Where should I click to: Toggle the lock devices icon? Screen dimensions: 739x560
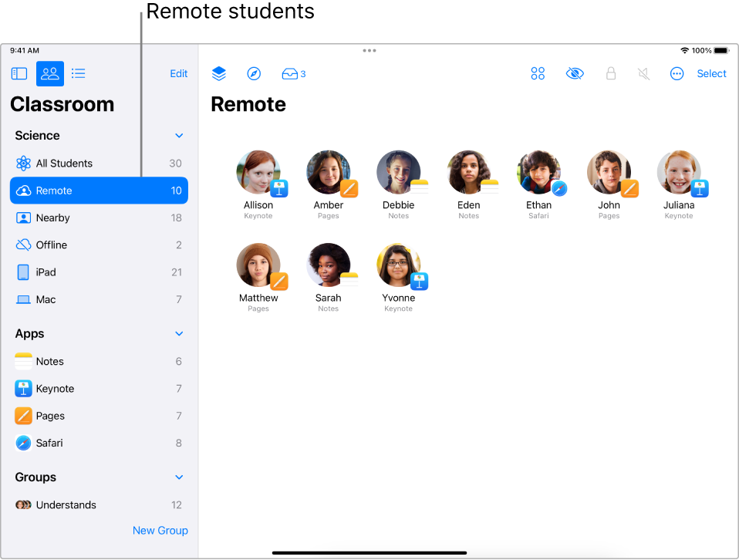point(611,73)
